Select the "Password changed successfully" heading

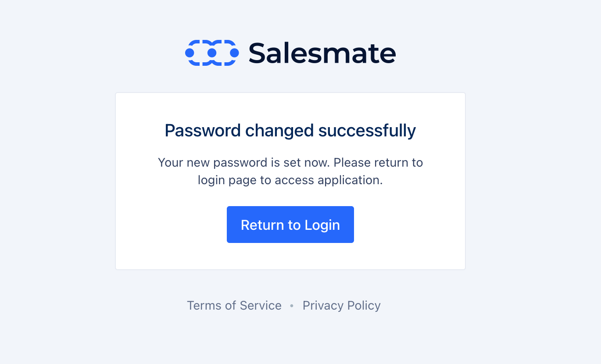tap(290, 131)
